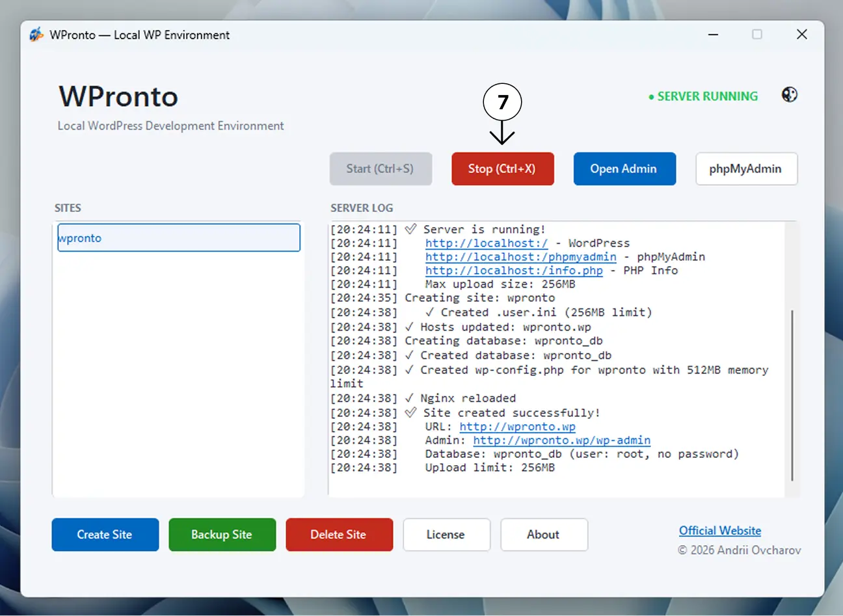The height and width of the screenshot is (616, 843).
Task: Open the localhost phpmyadmin link in log
Action: tap(520, 257)
